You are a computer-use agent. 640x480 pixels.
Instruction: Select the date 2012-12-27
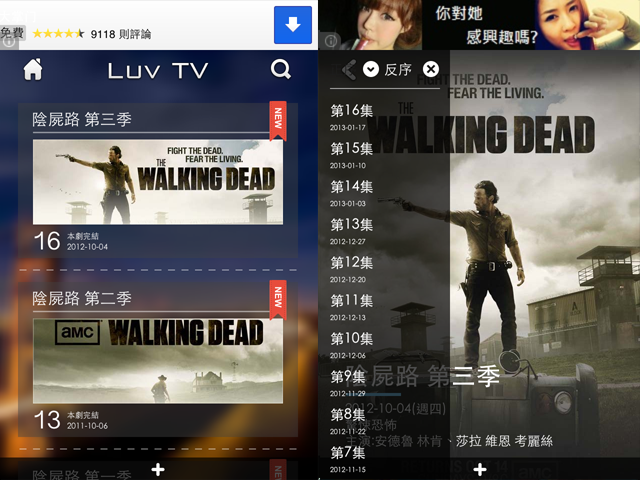pyautogui.click(x=348, y=242)
